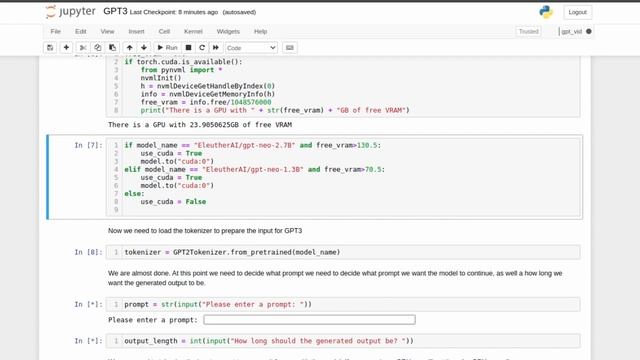Click the Python logo icon

pos(546,12)
